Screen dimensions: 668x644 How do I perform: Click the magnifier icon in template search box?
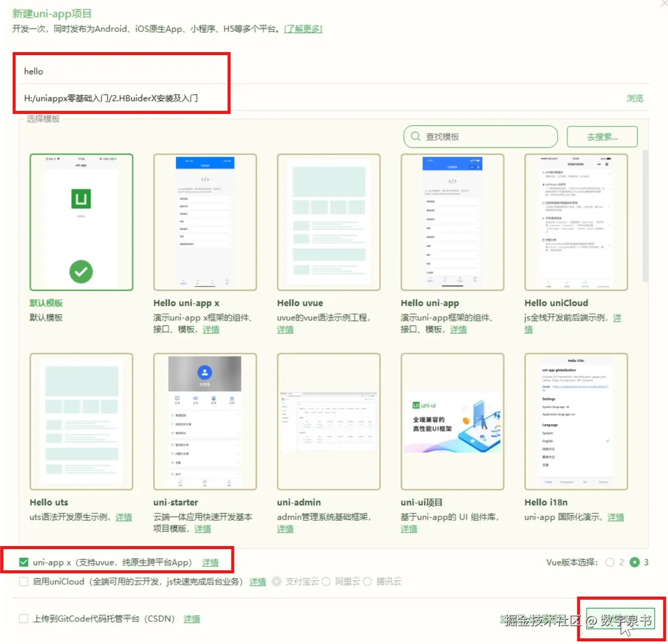pos(415,136)
